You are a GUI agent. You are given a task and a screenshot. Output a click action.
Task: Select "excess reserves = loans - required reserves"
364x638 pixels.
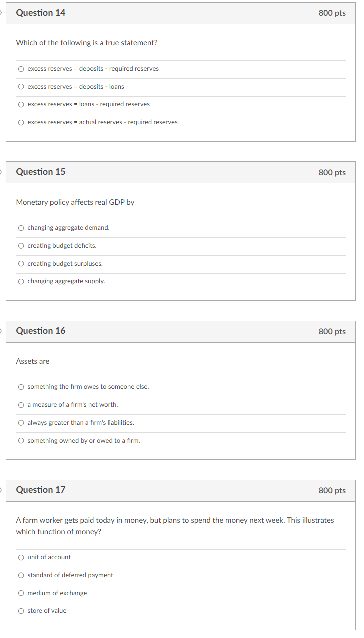[x=21, y=104]
